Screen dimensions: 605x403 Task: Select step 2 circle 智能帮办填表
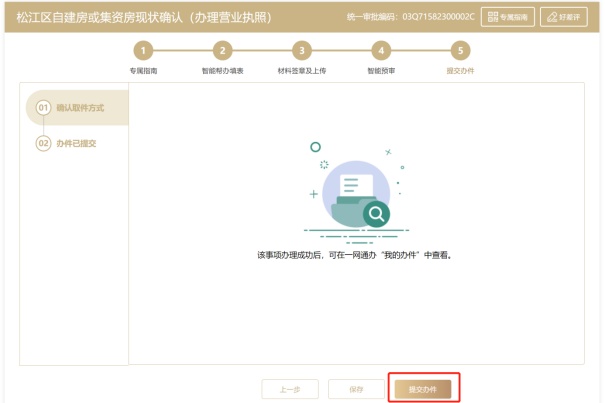tap(223, 51)
